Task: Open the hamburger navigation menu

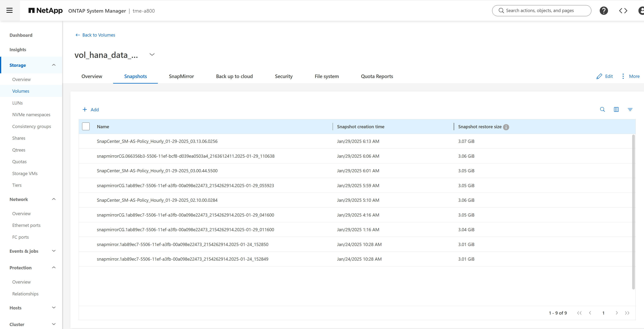Action: pyautogui.click(x=9, y=10)
